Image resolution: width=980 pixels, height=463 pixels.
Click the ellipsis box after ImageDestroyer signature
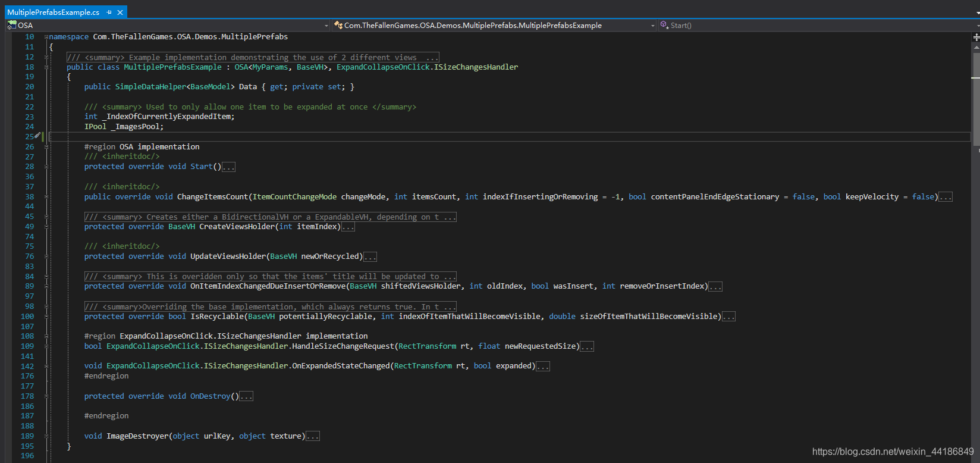[x=313, y=436]
